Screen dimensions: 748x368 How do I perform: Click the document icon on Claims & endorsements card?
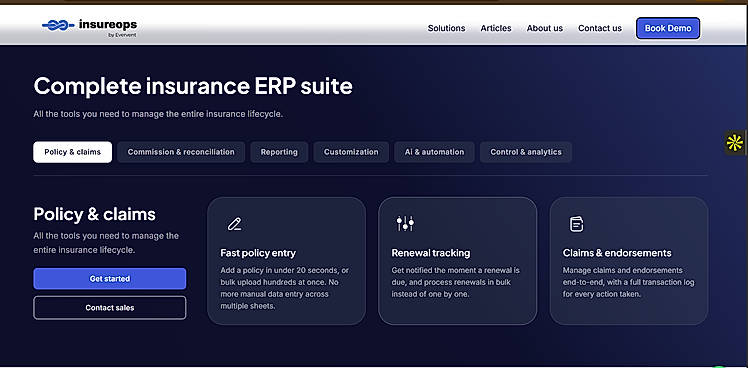pos(576,224)
